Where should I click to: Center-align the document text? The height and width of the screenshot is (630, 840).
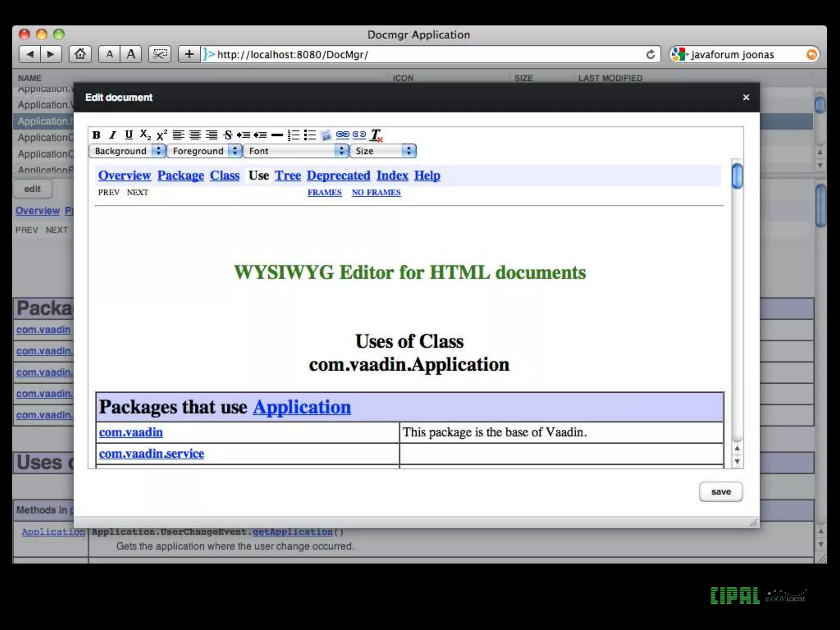coord(195,135)
